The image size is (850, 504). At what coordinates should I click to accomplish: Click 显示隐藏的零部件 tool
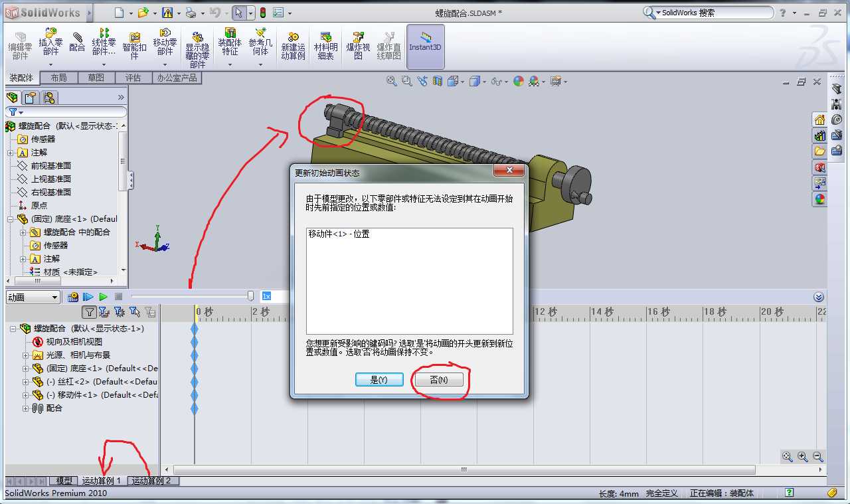click(x=197, y=50)
